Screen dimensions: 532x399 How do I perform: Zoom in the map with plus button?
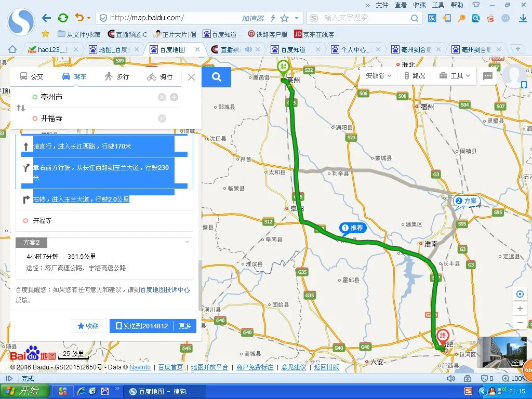(520, 309)
